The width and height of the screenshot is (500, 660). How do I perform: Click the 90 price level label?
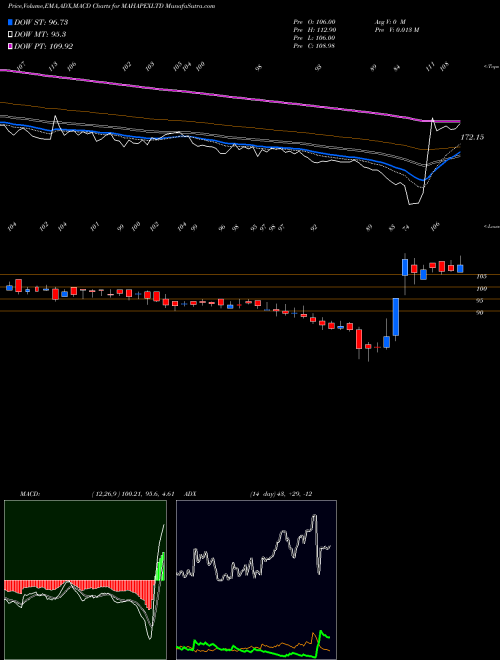tap(480, 312)
